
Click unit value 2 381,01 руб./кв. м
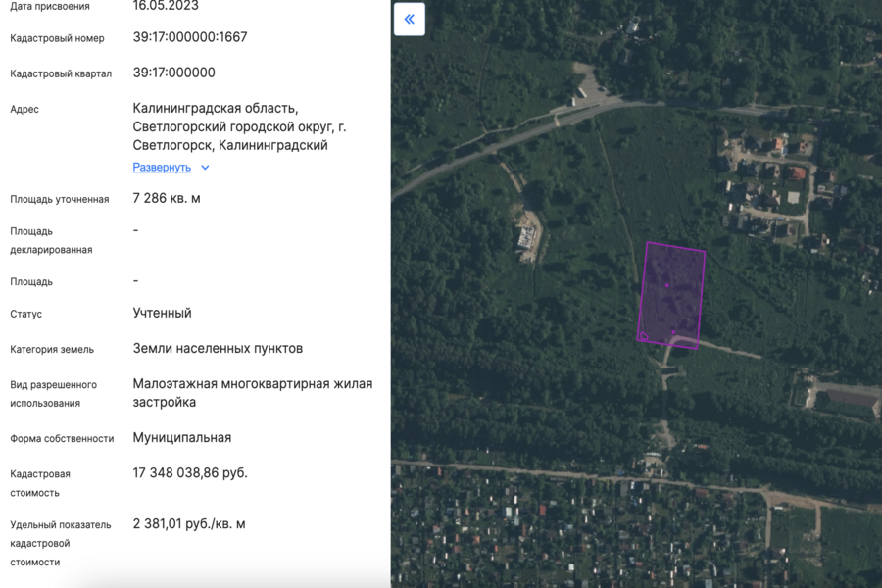click(189, 523)
